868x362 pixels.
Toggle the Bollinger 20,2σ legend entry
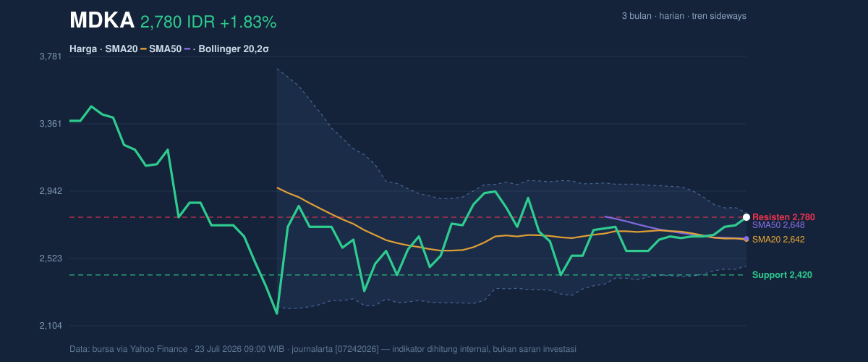coord(234,49)
